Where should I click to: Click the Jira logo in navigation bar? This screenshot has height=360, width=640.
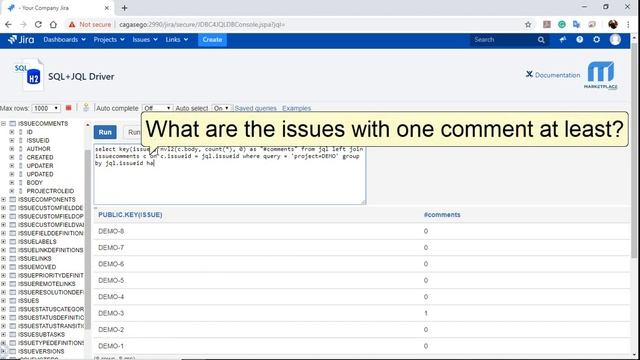(x=21, y=40)
